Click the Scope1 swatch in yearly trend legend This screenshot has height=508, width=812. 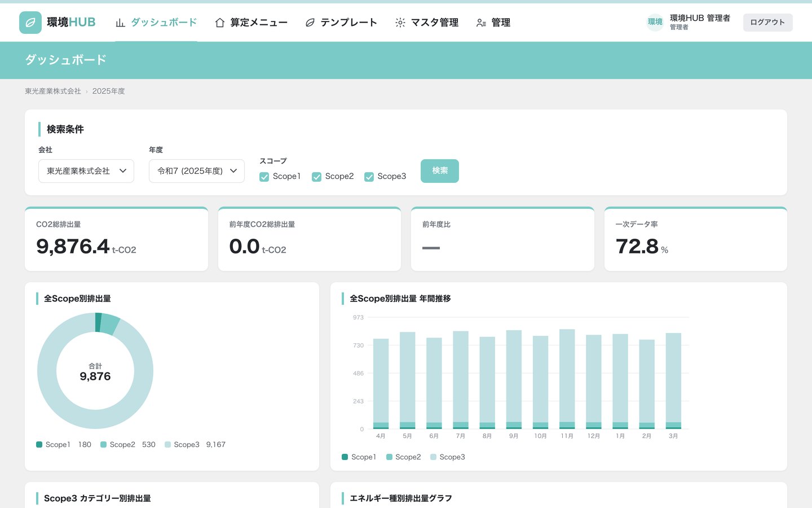tap(345, 457)
